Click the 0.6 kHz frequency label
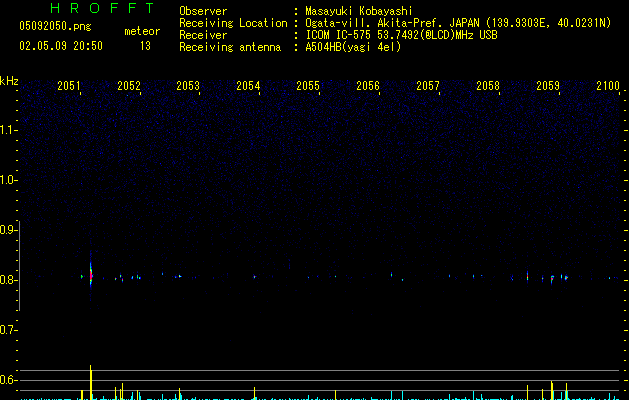Viewport: 629px width, 400px height. tap(8, 380)
